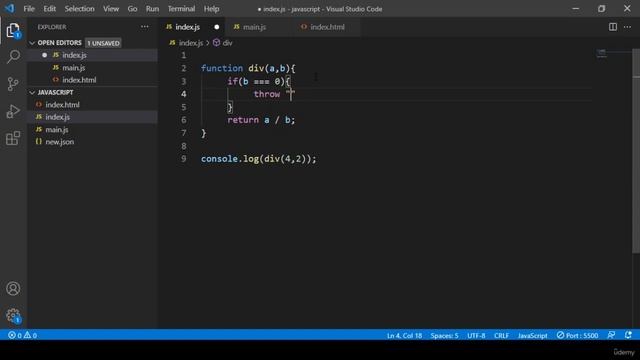Open editor More Actions ellipsis
The image size is (640, 360).
pos(627,27)
